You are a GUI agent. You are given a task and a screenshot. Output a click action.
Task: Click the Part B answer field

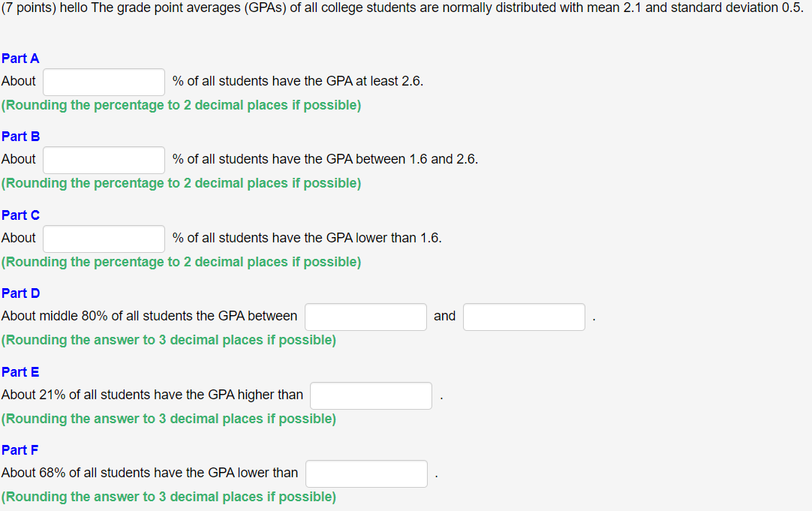click(x=103, y=160)
